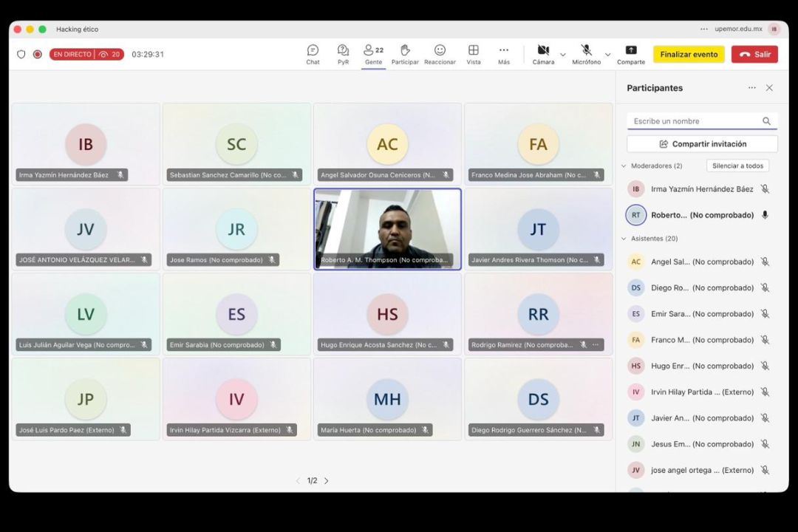Click the Escribe un nombre search field

695,121
